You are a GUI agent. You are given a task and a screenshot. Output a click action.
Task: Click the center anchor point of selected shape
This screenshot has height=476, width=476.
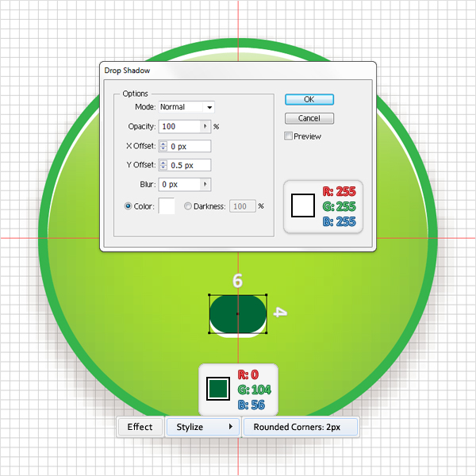(x=238, y=314)
